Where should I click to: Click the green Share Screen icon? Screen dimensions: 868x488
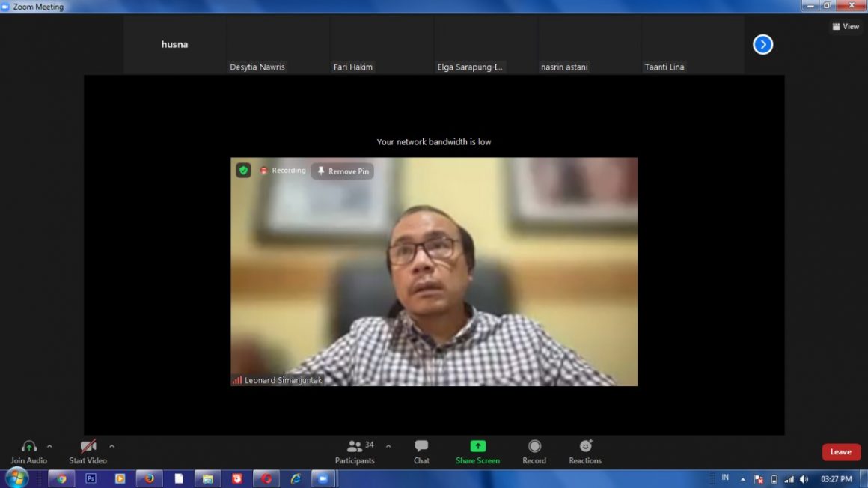pos(477,446)
